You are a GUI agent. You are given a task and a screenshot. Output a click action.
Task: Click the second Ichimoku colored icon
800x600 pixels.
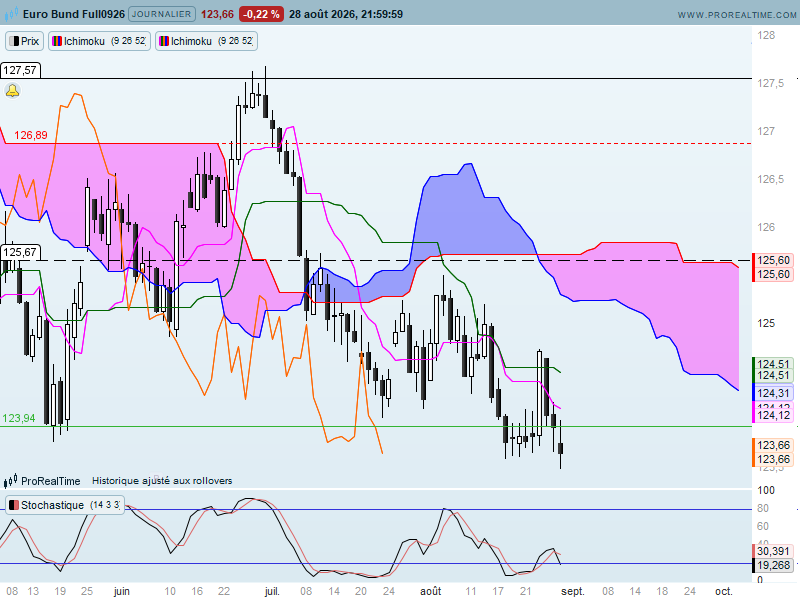click(x=164, y=41)
